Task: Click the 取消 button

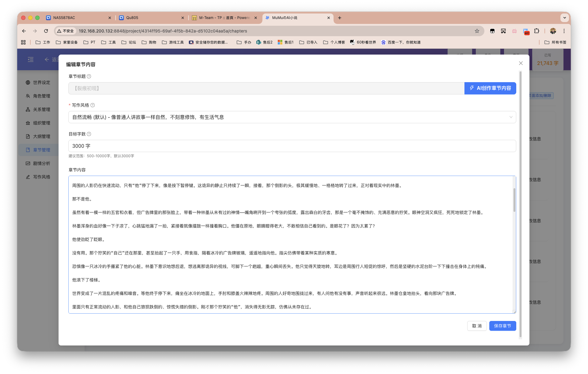Action: [x=477, y=326]
